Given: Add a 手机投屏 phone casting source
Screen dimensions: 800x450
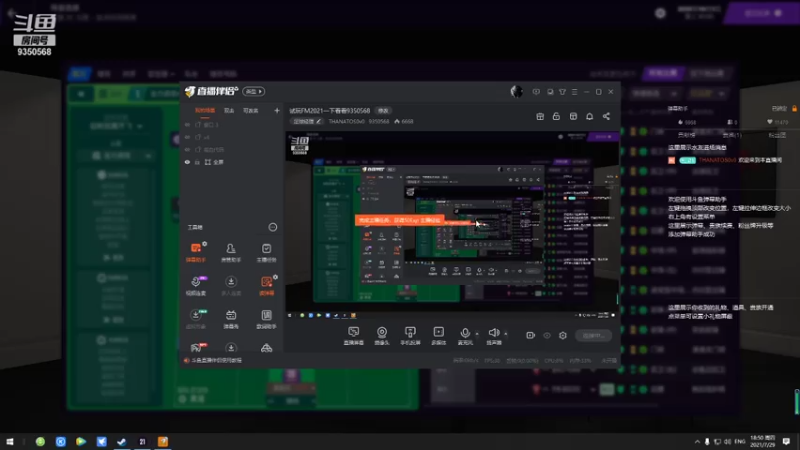Looking at the screenshot, I should point(410,336).
